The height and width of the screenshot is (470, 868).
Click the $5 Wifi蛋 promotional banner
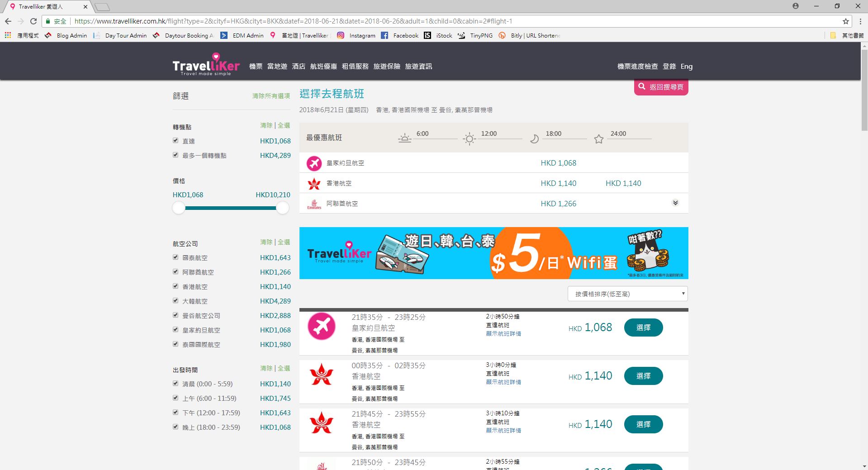494,253
